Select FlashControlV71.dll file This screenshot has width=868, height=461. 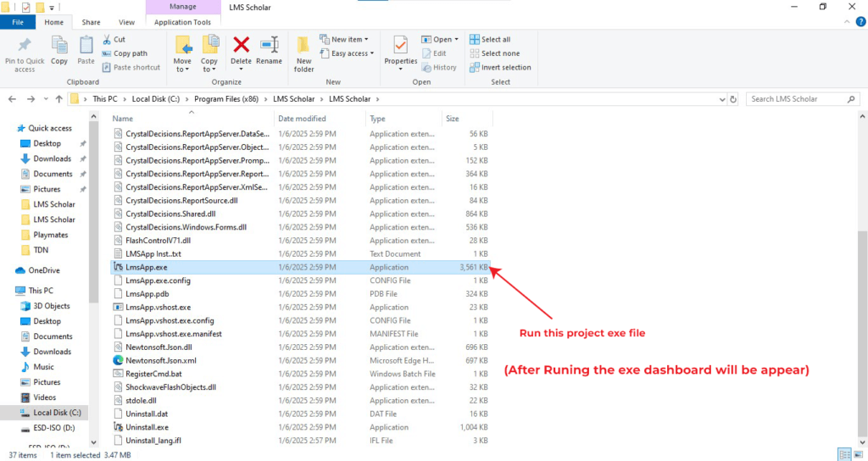point(301,240)
